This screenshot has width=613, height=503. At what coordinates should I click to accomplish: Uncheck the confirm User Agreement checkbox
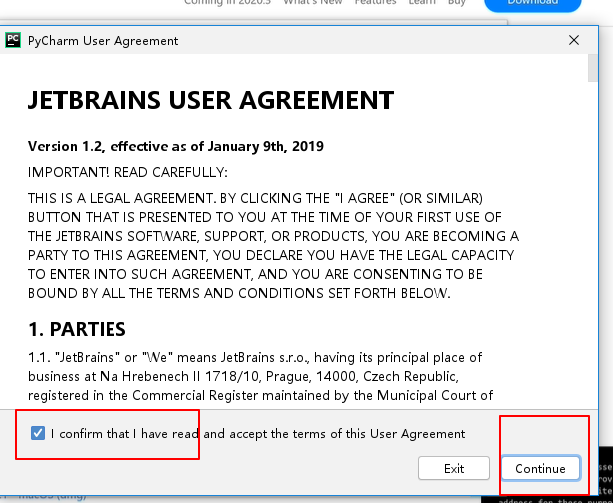pos(38,433)
